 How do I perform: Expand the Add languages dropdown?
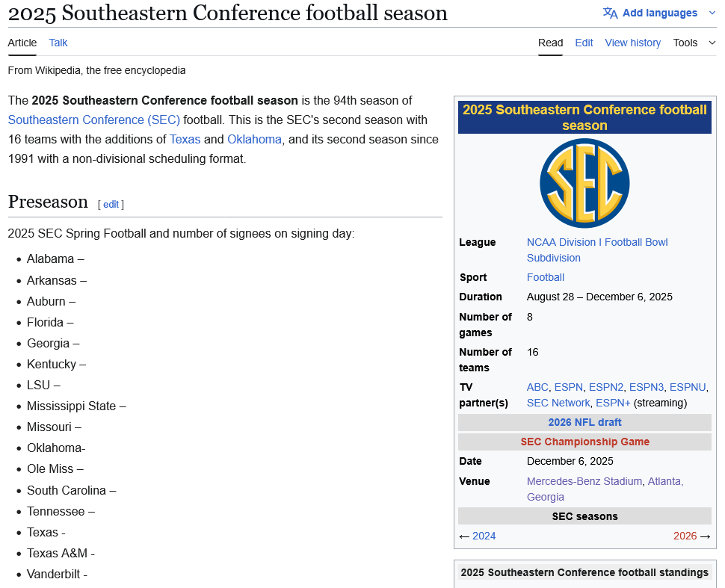[659, 13]
